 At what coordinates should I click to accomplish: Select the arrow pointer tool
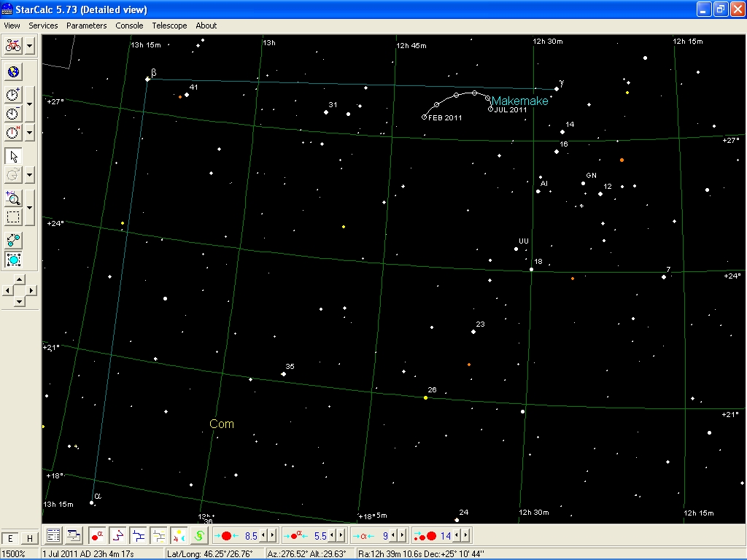(13, 156)
